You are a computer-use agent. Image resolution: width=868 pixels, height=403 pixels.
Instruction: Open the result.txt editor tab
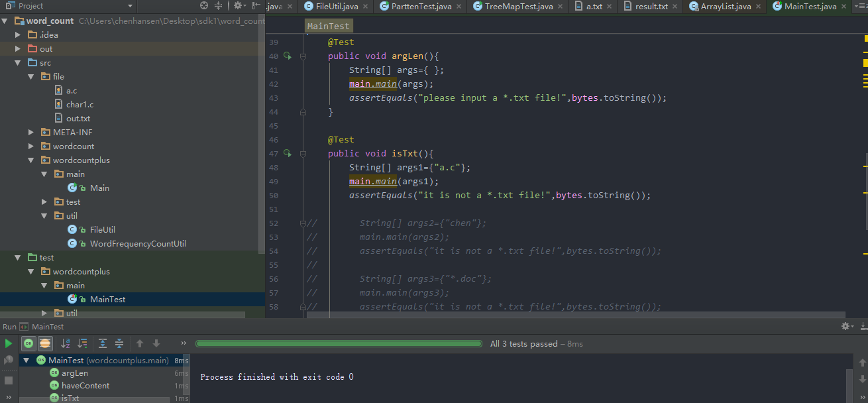[x=651, y=7]
